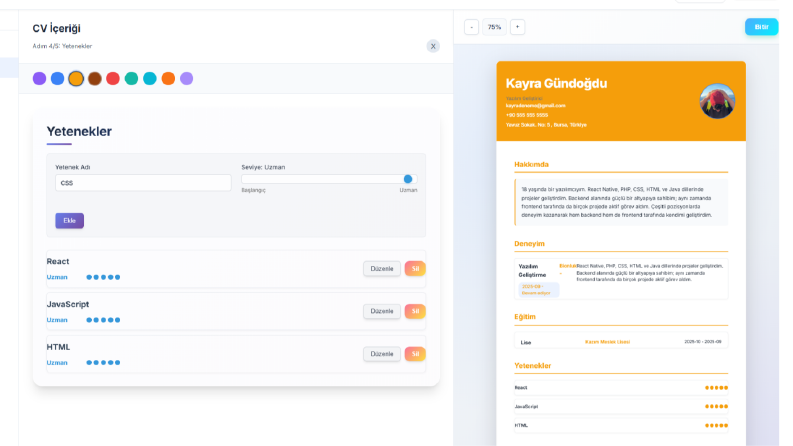Zoom in preview with plus button

click(517, 27)
